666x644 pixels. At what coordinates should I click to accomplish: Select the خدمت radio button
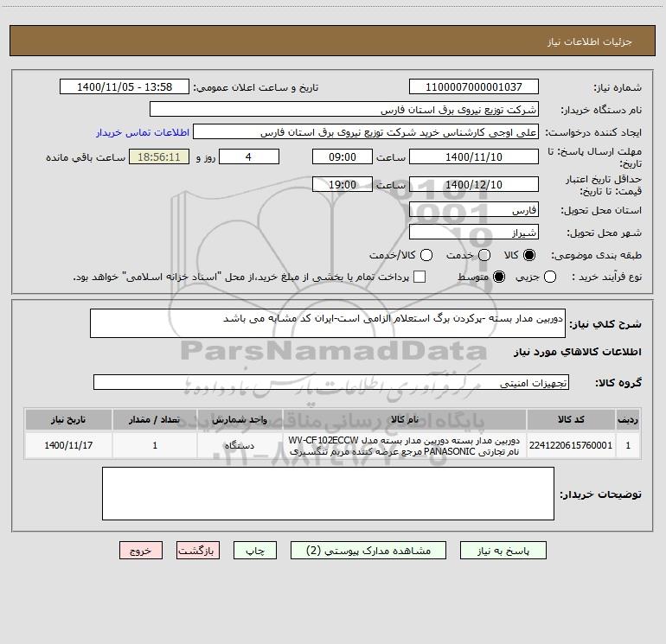[x=484, y=255]
